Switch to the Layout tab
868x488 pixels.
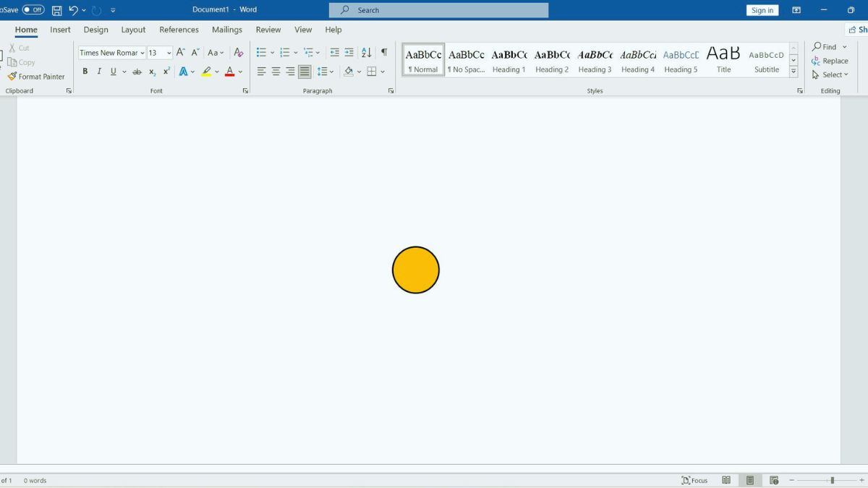133,30
